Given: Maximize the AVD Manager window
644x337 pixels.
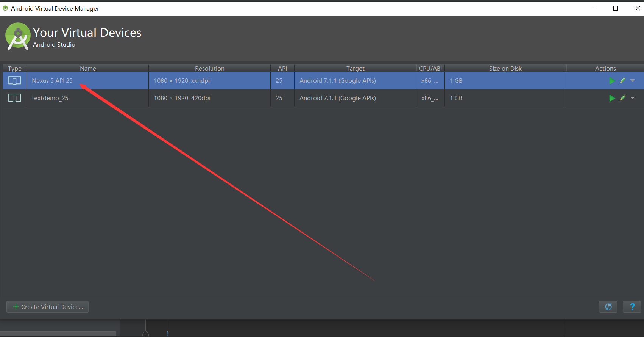Looking at the screenshot, I should tap(616, 8).
